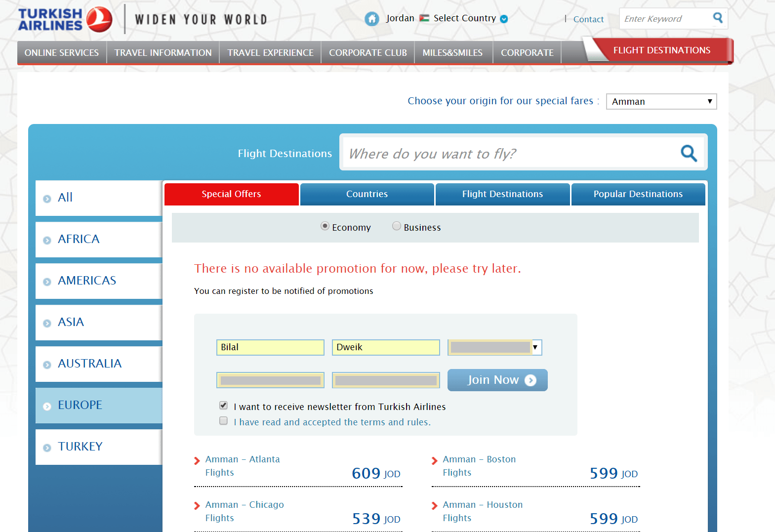This screenshot has height=532, width=775.
Task: Click the red chevron beside Amman - Houston
Action: (x=435, y=506)
